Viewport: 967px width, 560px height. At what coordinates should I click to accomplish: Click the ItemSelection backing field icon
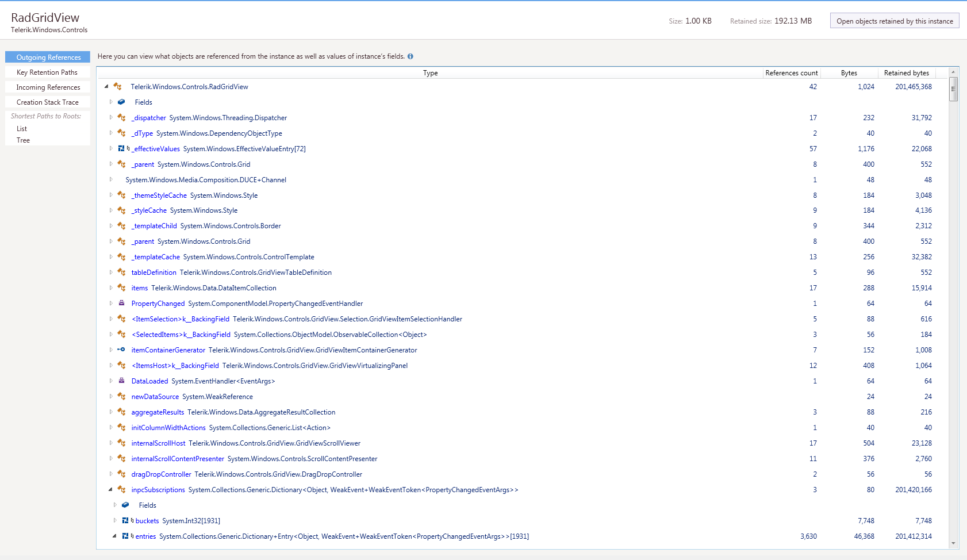(x=121, y=319)
